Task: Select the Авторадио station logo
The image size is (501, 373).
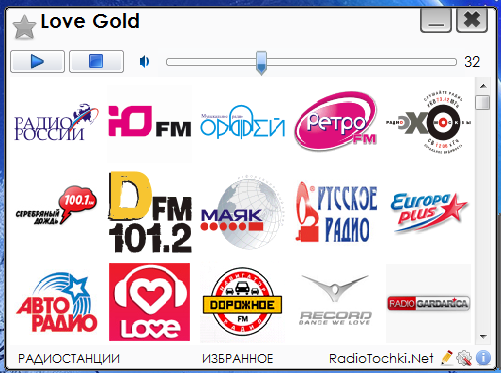Action: (x=56, y=303)
